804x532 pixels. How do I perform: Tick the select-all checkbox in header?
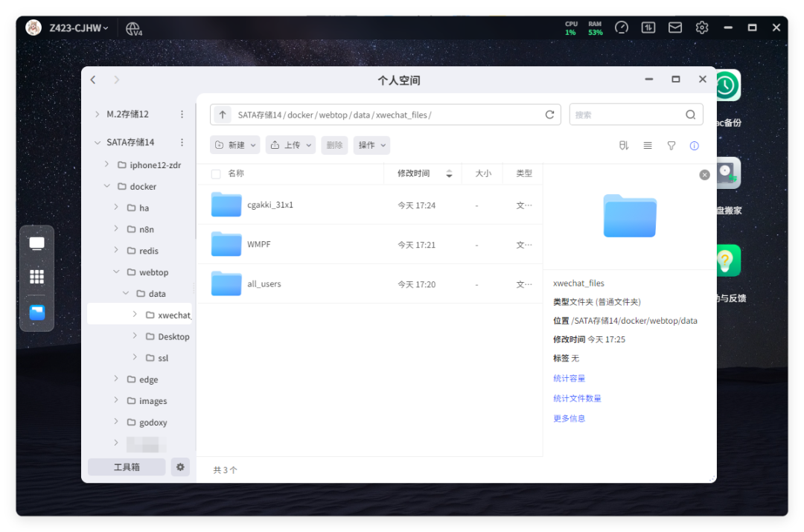click(x=216, y=174)
